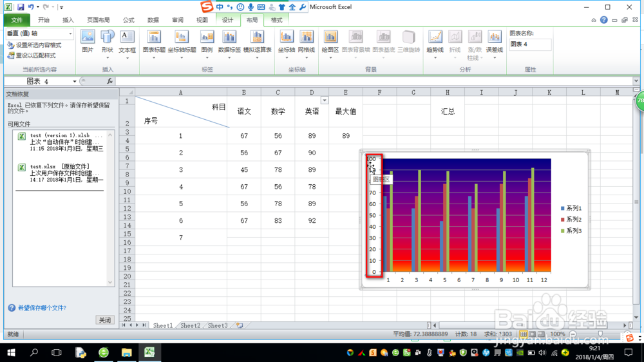Screen dimensions: 644x362
Task: Switch to the 页面布局 (Page Layout) tab
Action: (x=98, y=20)
